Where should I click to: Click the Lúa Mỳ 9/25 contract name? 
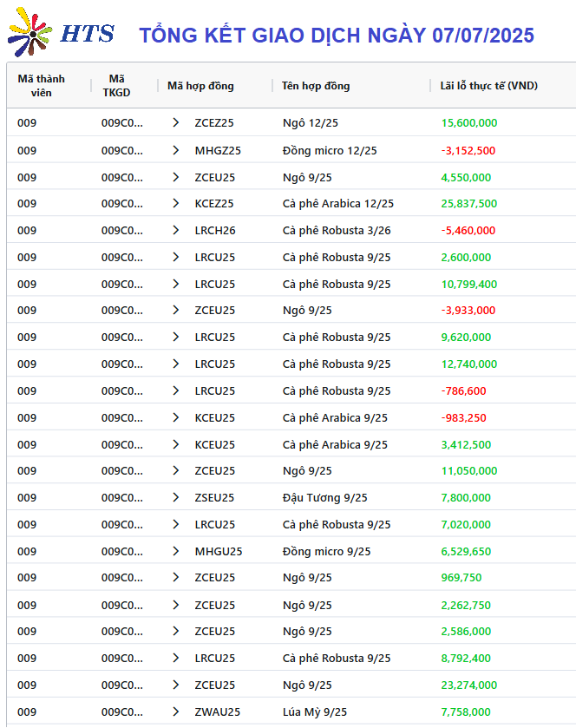click(315, 712)
